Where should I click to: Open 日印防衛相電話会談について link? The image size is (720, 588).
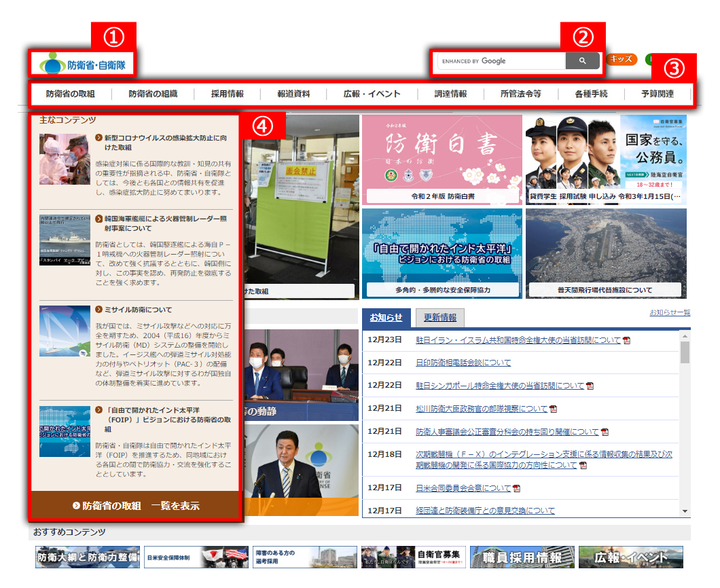click(x=463, y=363)
